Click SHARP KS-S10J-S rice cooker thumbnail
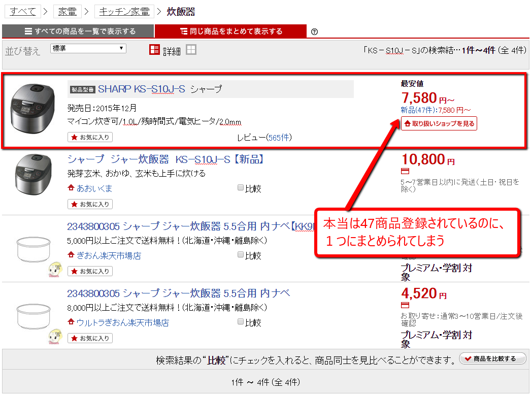The width and height of the screenshot is (532, 396). (32, 109)
